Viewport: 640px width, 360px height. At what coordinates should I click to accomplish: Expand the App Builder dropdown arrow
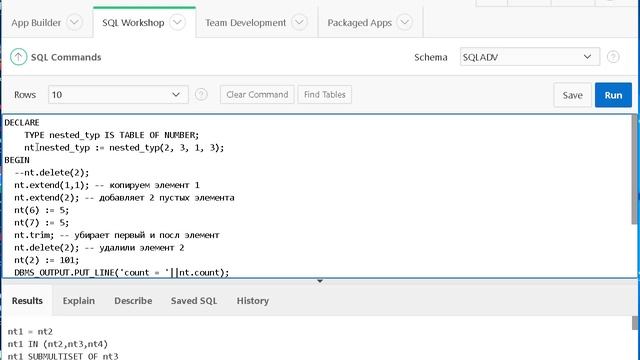click(74, 22)
